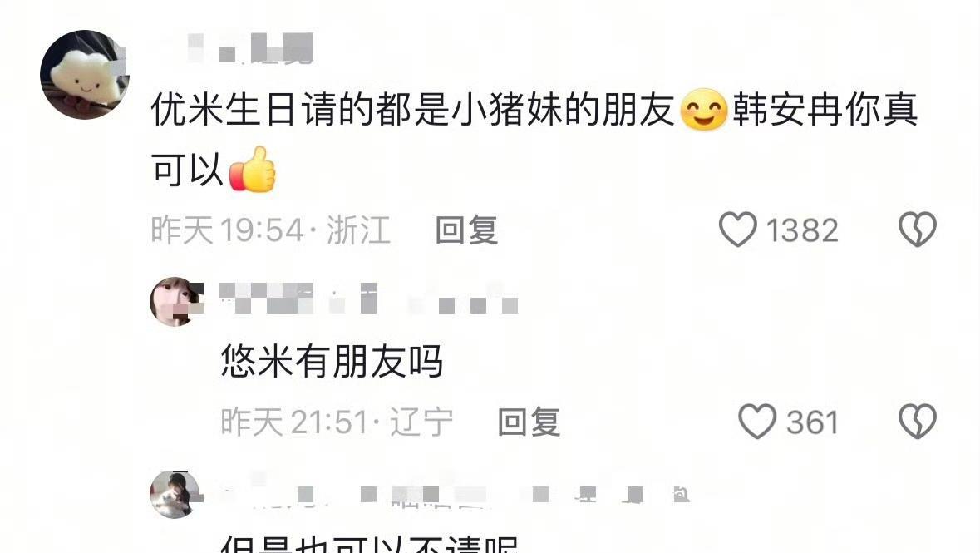Select the reply text '悠米有朋友吗'
Viewport: 980px width, 553px height.
click(332, 361)
